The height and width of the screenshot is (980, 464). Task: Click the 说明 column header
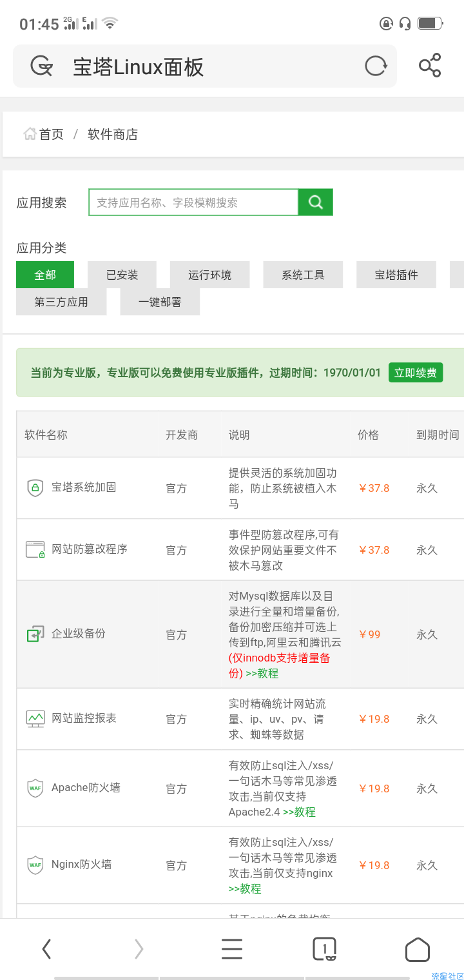239,435
